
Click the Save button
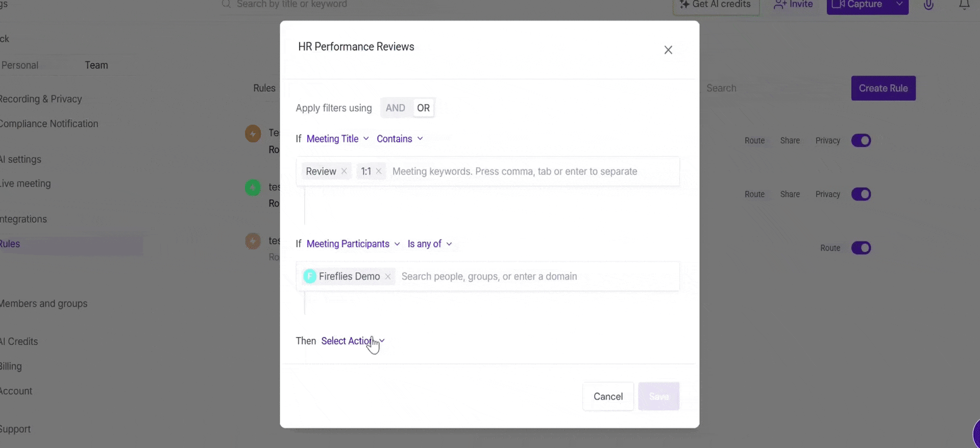[x=658, y=396]
